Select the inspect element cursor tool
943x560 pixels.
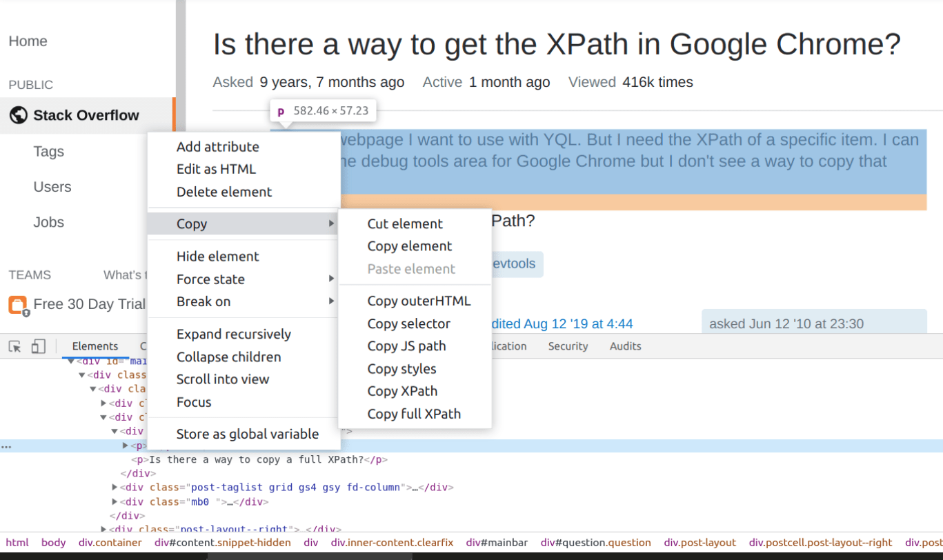point(16,346)
